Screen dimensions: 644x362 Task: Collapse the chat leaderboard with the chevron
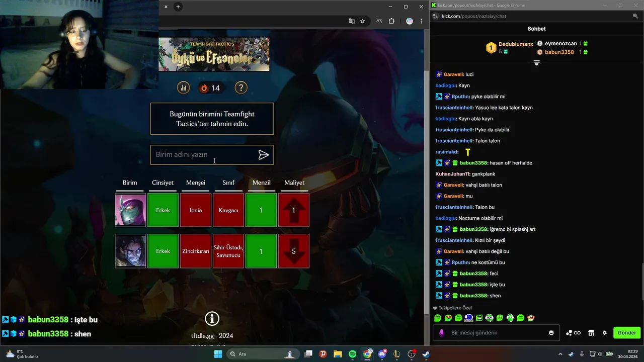pos(536,63)
